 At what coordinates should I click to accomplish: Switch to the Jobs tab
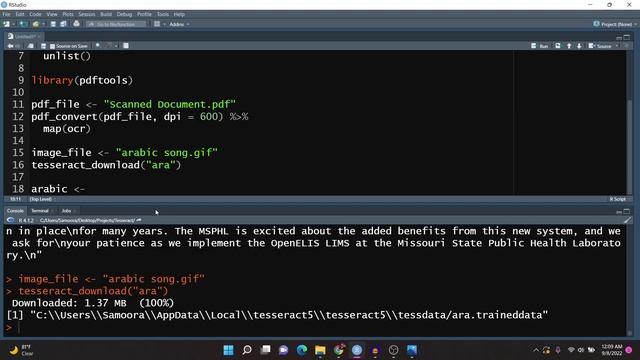(x=67, y=211)
